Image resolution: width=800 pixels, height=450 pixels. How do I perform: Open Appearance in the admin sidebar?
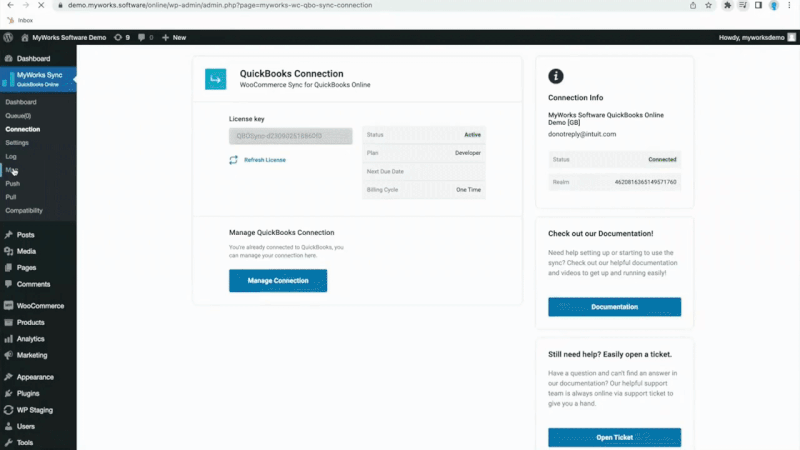[35, 377]
